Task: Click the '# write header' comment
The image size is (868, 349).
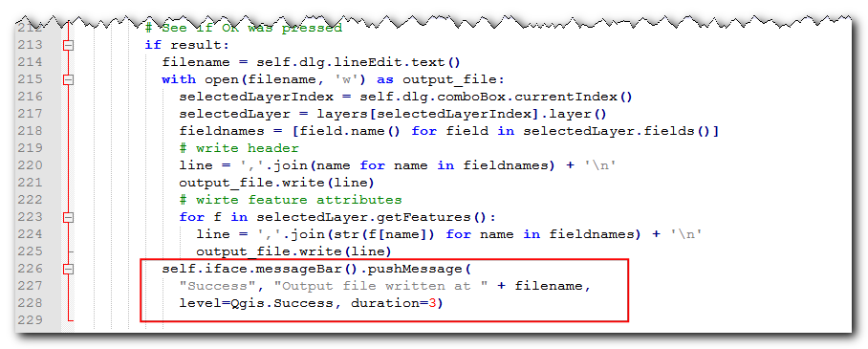Action: pos(239,148)
